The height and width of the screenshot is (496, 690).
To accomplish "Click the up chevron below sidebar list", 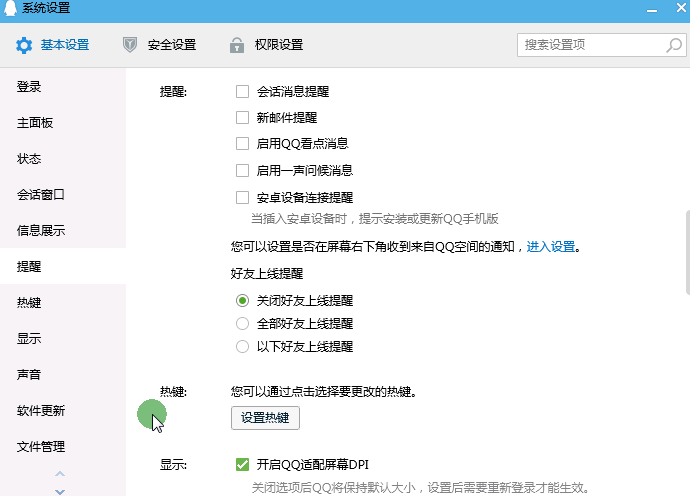I will [60, 474].
